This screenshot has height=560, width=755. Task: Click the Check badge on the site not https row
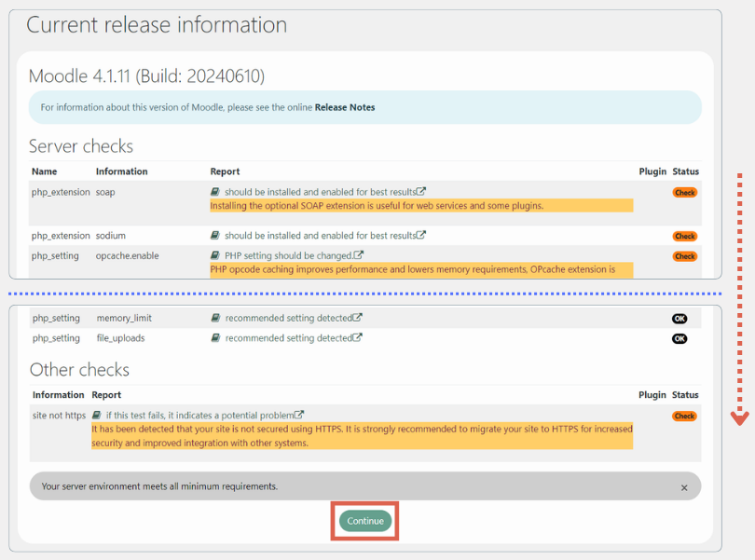685,416
